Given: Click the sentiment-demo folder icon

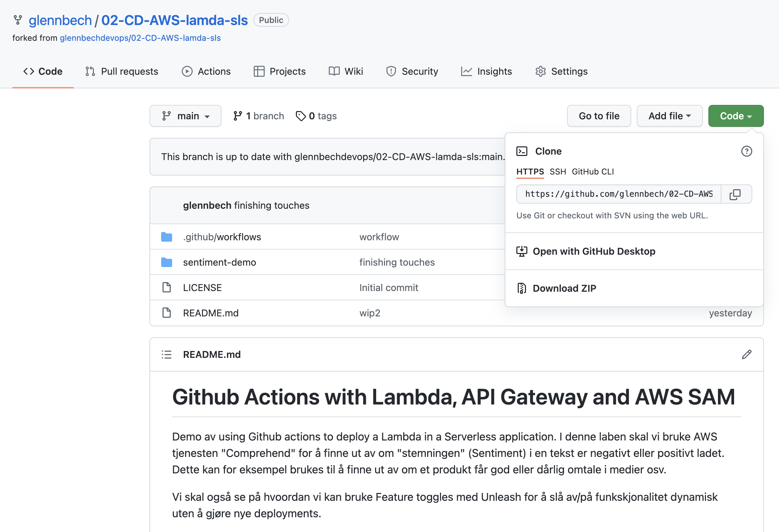Looking at the screenshot, I should pyautogui.click(x=167, y=262).
